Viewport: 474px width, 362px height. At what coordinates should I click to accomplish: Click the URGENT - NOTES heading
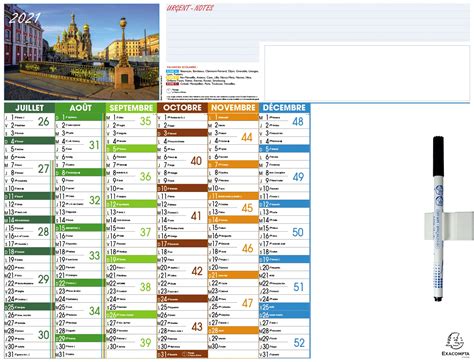click(190, 8)
